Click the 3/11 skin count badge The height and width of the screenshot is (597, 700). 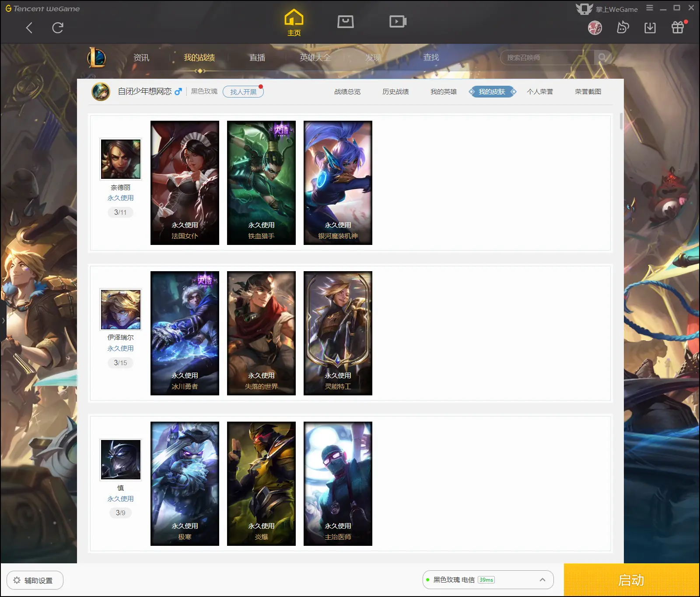[120, 212]
